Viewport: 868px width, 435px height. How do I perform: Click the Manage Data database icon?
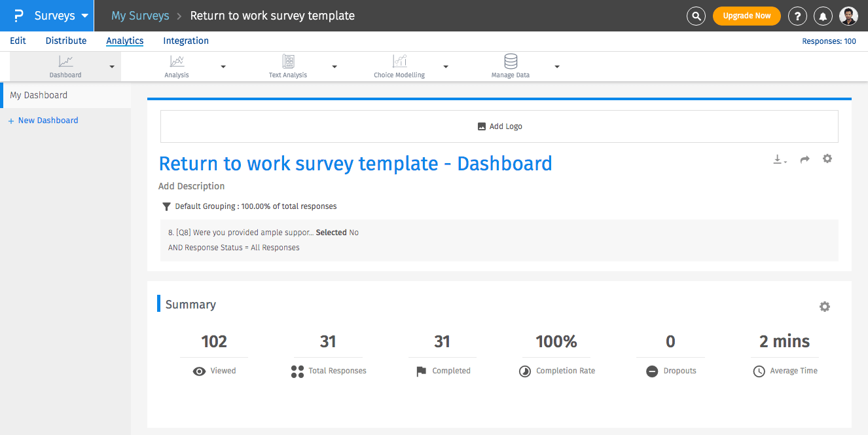(511, 62)
